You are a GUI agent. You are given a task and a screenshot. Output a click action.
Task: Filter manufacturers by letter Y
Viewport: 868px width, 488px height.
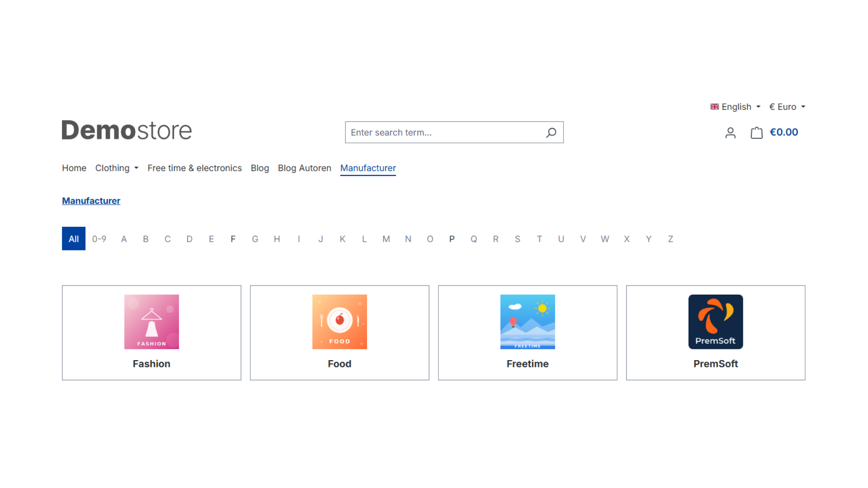point(649,239)
